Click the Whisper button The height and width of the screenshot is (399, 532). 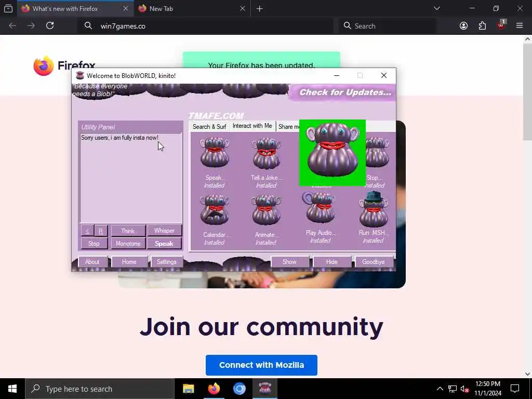click(164, 231)
